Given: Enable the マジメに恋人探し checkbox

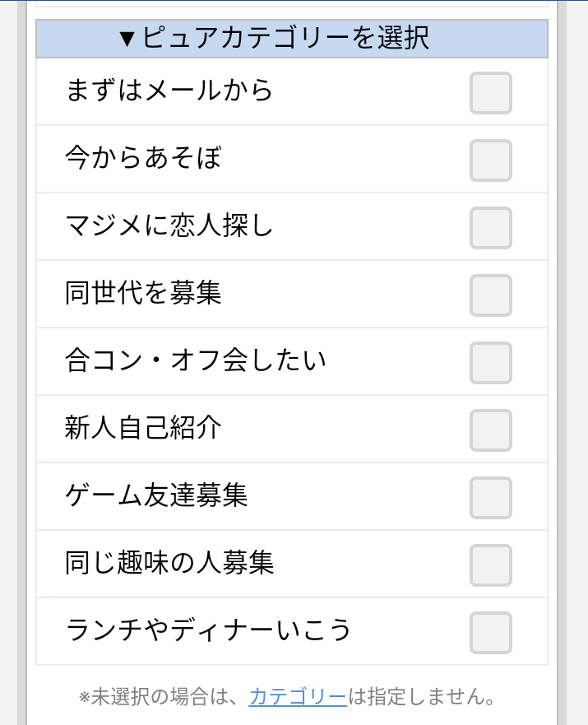Looking at the screenshot, I should click(491, 228).
